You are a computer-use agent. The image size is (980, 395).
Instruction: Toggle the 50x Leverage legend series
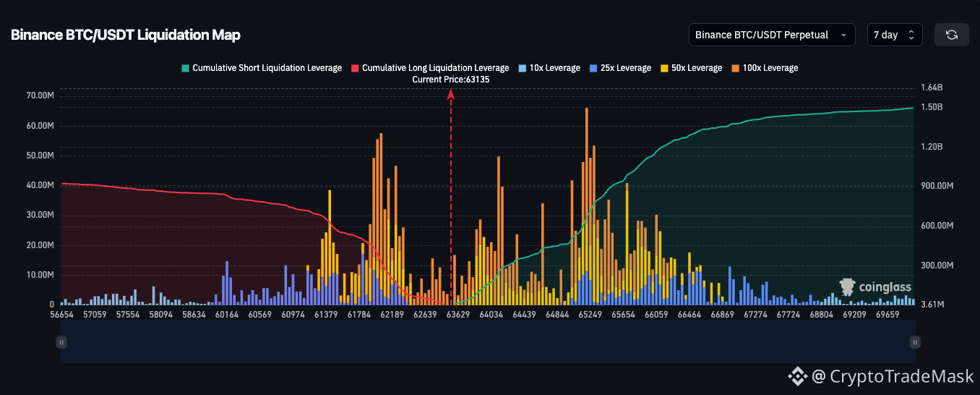coord(691,68)
